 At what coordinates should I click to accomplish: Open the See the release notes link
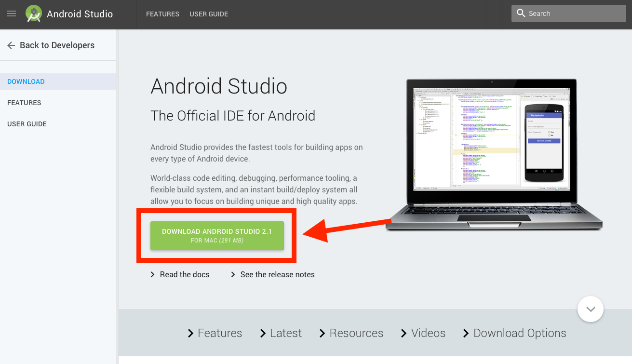coord(277,274)
